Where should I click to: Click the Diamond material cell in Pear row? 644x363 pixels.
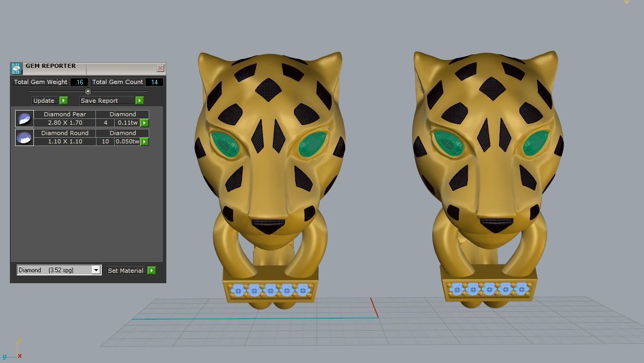pyautogui.click(x=123, y=114)
